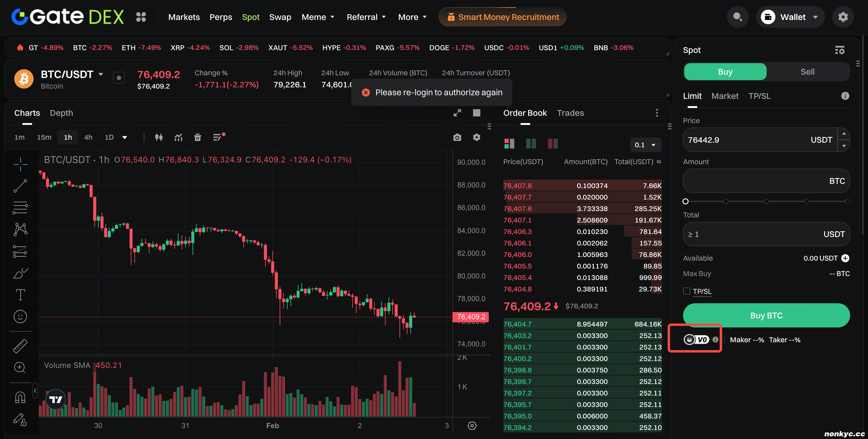Select the trend line drawing tool
The height and width of the screenshot is (439, 868).
click(20, 186)
